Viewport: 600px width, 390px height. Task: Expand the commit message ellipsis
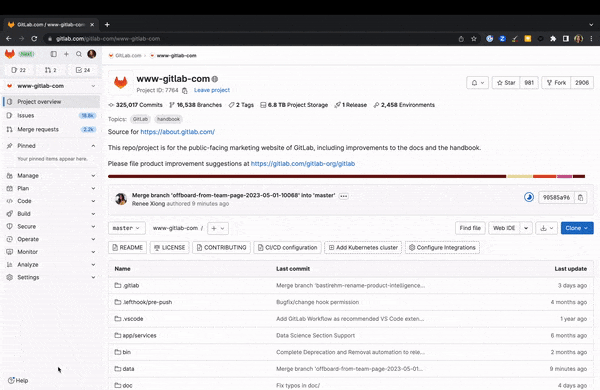[x=344, y=196]
